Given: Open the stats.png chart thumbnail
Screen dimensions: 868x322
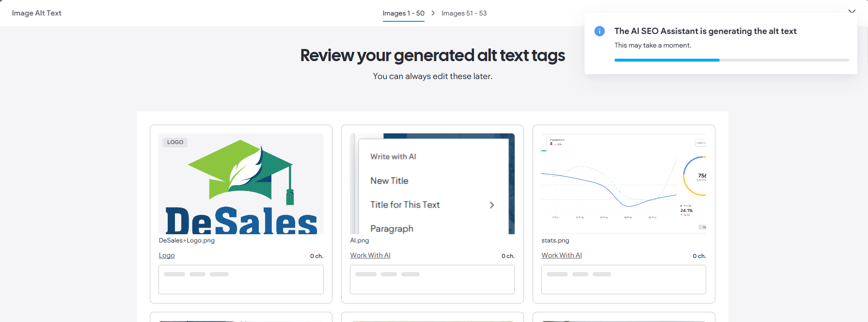Looking at the screenshot, I should [x=624, y=184].
